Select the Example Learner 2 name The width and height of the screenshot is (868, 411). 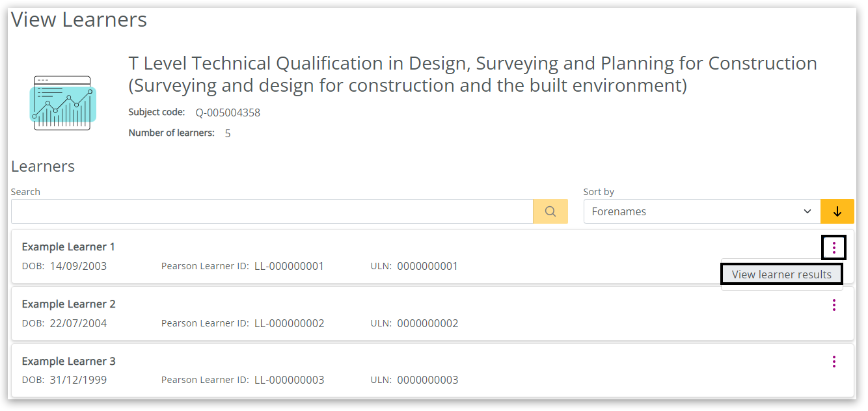click(68, 304)
